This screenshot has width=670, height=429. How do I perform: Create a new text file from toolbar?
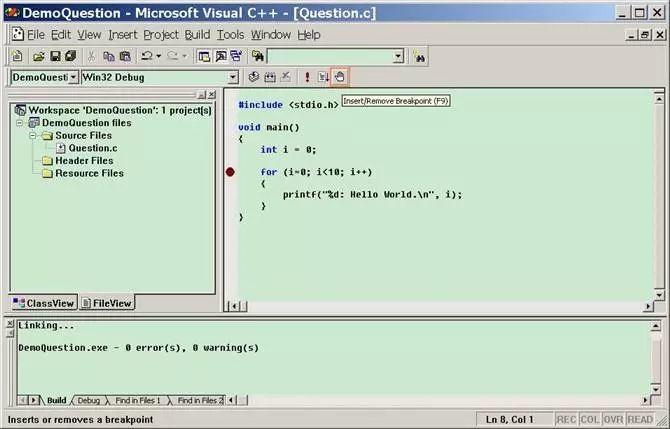click(x=18, y=56)
